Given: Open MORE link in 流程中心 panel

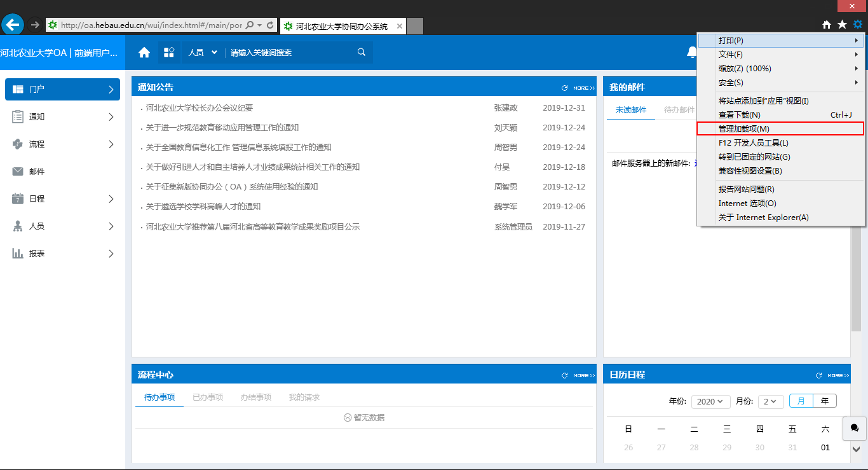Looking at the screenshot, I should (x=583, y=375).
